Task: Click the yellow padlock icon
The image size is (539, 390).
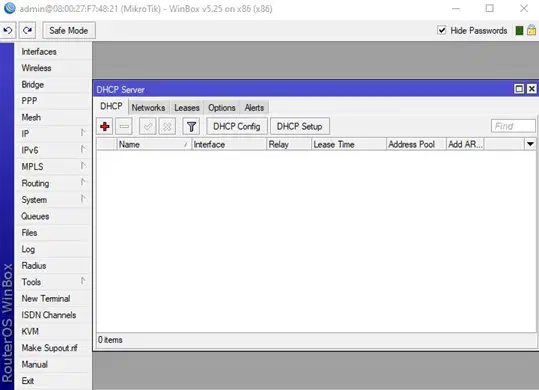Action: click(x=531, y=30)
